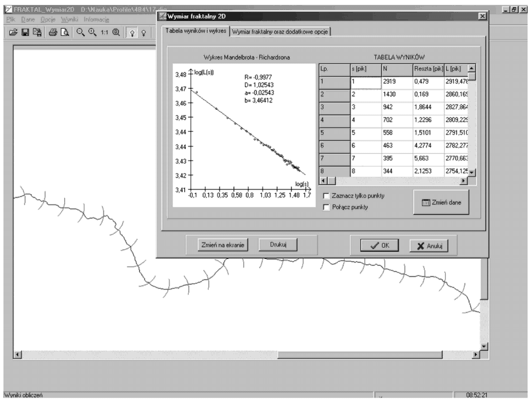Screen dimensions: 532x402
Task: Open the Wyniki menu
Action: (x=69, y=19)
